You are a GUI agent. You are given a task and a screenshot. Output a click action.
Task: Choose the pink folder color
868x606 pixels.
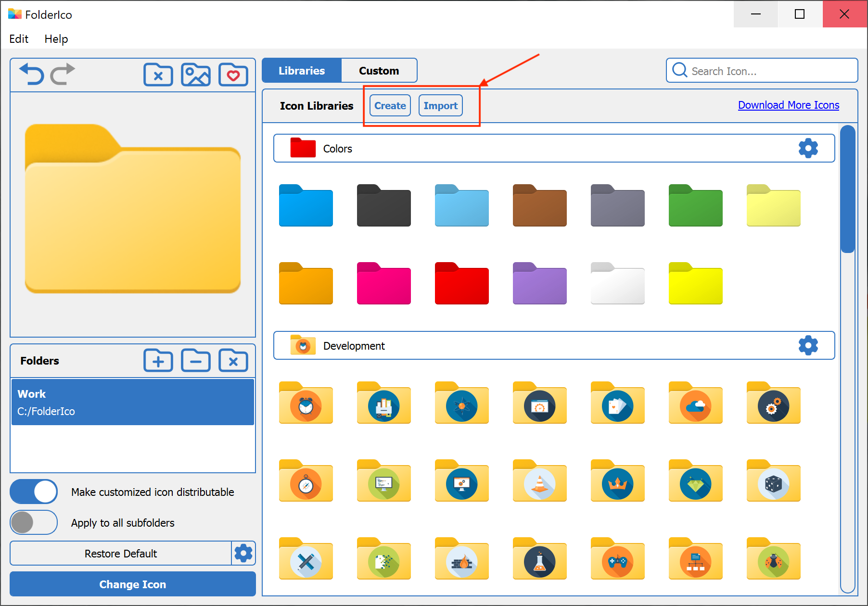click(x=383, y=284)
